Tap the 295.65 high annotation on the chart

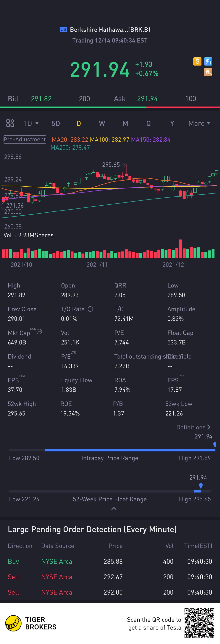[x=114, y=165]
